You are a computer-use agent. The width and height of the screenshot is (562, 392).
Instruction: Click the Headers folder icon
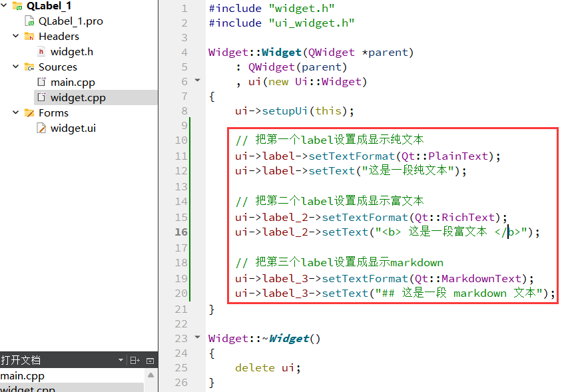[29, 36]
